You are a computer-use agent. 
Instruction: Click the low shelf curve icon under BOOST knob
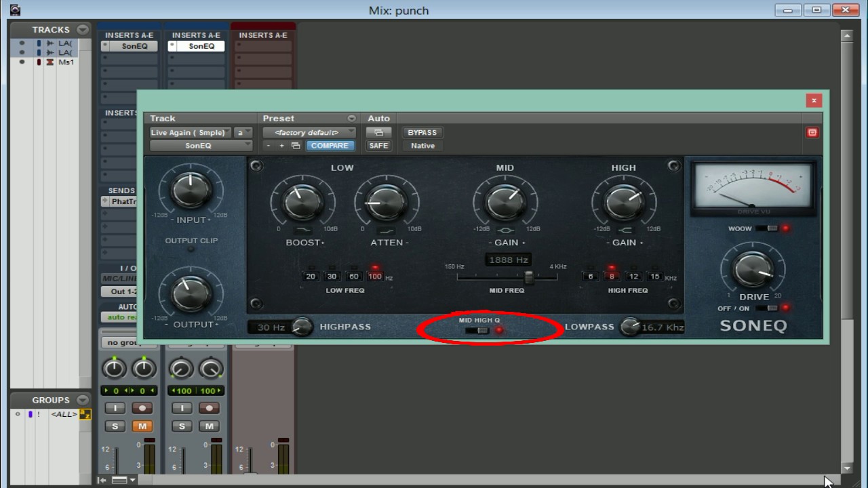click(x=302, y=230)
